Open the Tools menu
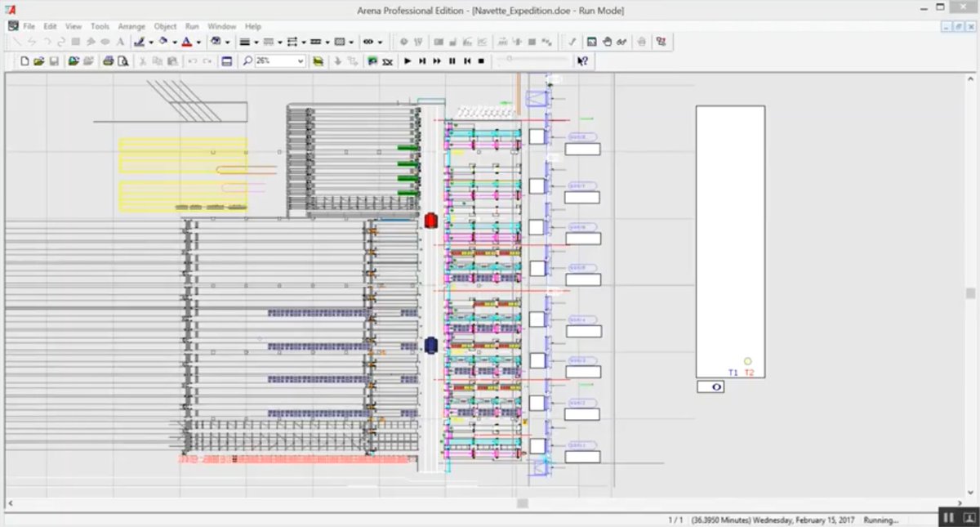Image resolution: width=980 pixels, height=527 pixels. [100, 26]
